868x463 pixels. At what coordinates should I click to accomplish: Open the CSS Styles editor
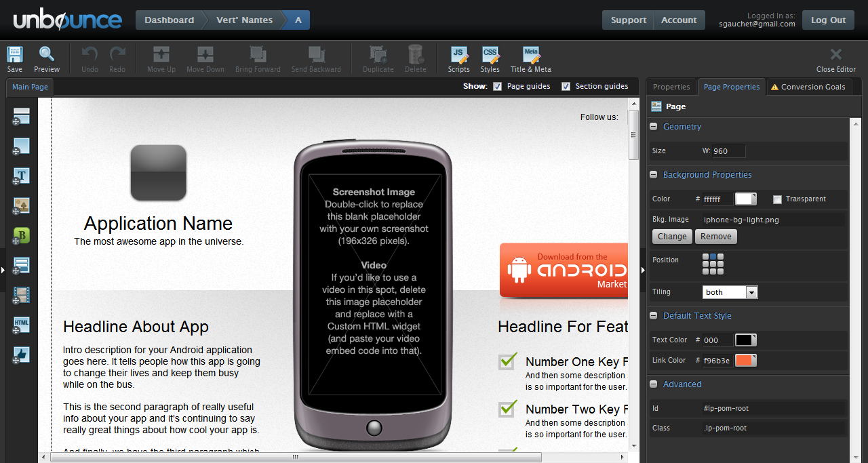pos(490,58)
